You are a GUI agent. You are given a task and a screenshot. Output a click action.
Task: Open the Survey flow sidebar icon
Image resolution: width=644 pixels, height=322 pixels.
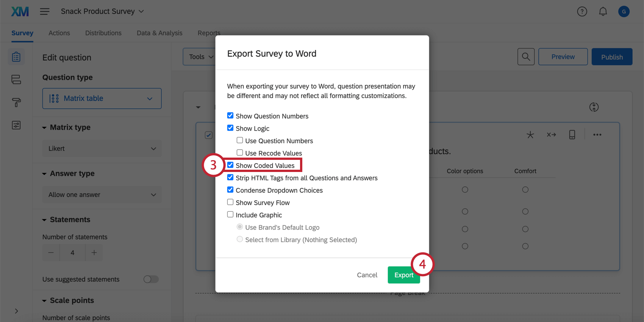pos(16,80)
